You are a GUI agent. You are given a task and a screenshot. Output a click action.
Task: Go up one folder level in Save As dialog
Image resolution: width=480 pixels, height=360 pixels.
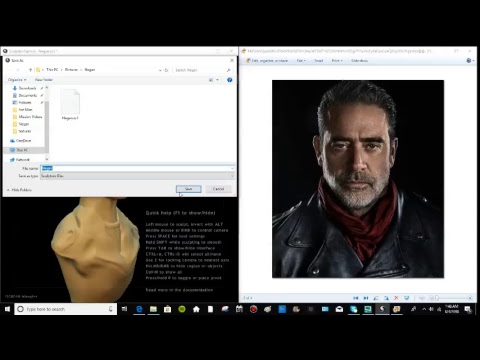[30, 70]
